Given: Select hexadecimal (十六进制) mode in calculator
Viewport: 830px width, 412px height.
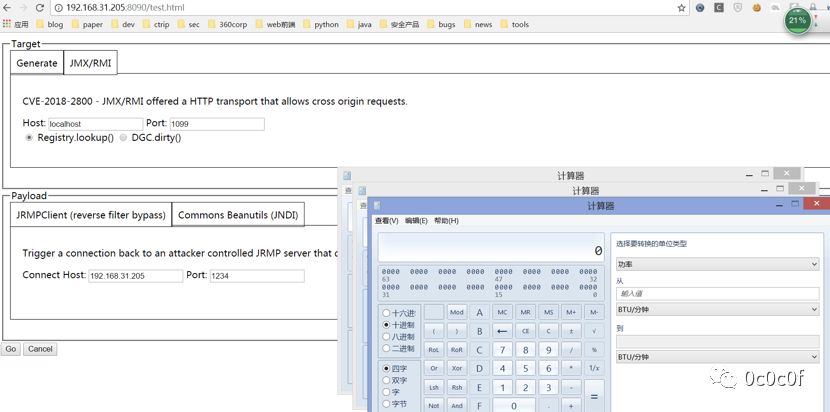Looking at the screenshot, I should [386, 313].
